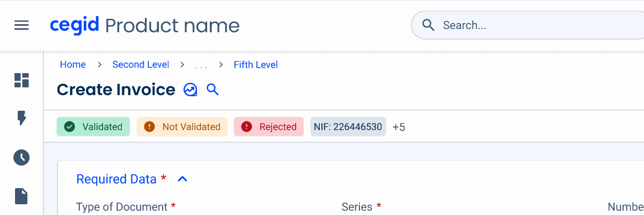
Task: Click the NIF: 226446530 chip
Action: click(348, 127)
